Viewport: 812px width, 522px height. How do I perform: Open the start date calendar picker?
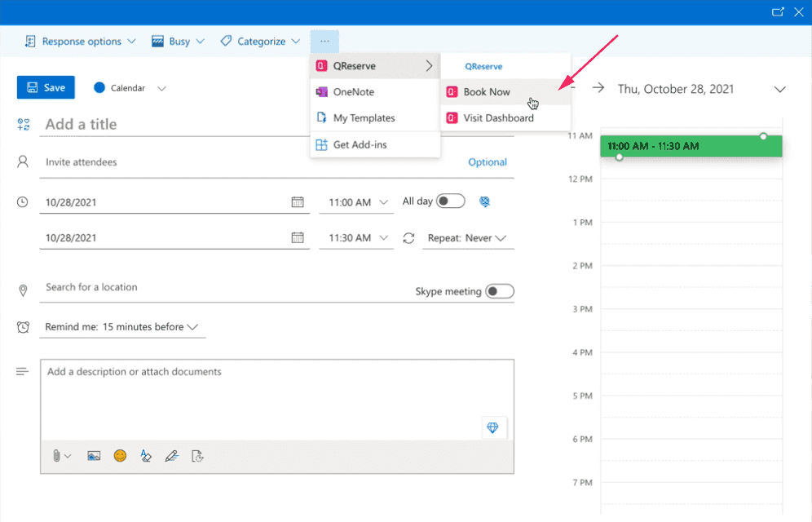298,202
